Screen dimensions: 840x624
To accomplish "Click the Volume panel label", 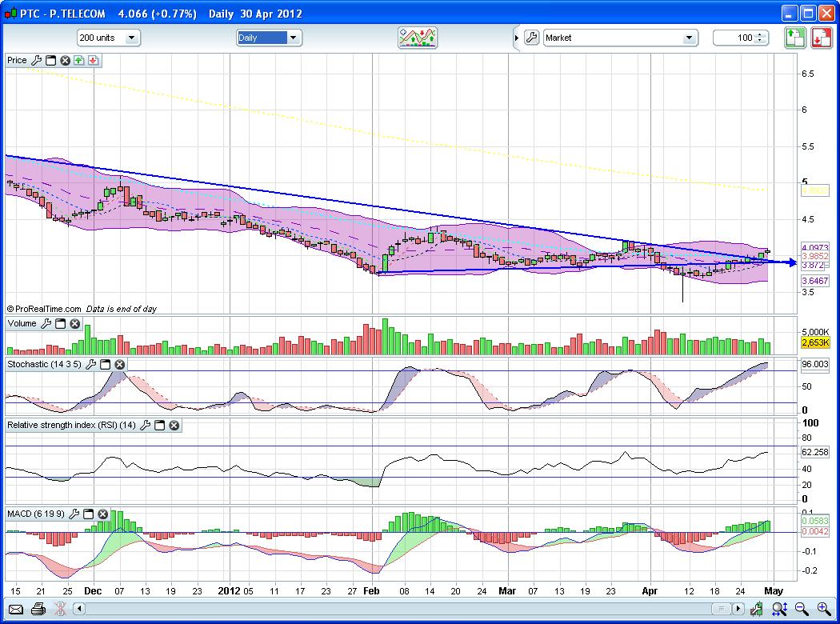I will point(22,323).
